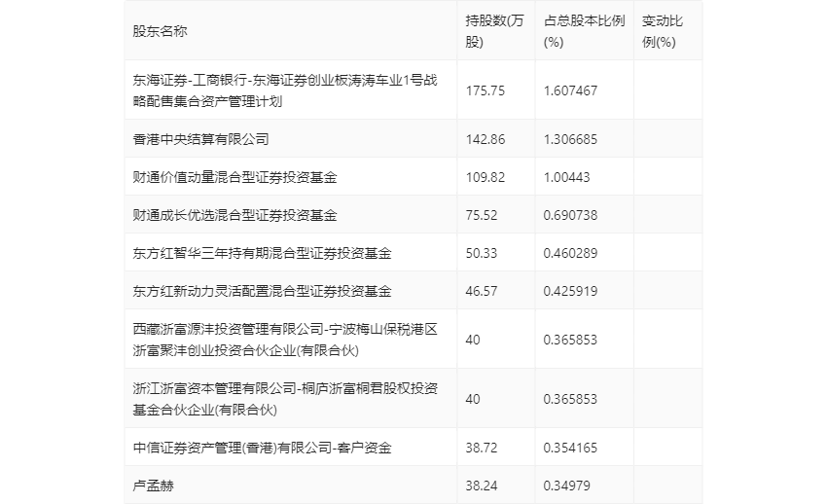
Task: Select 浙江浙富资本管理有限公司 shareholder name
Action: (x=285, y=399)
